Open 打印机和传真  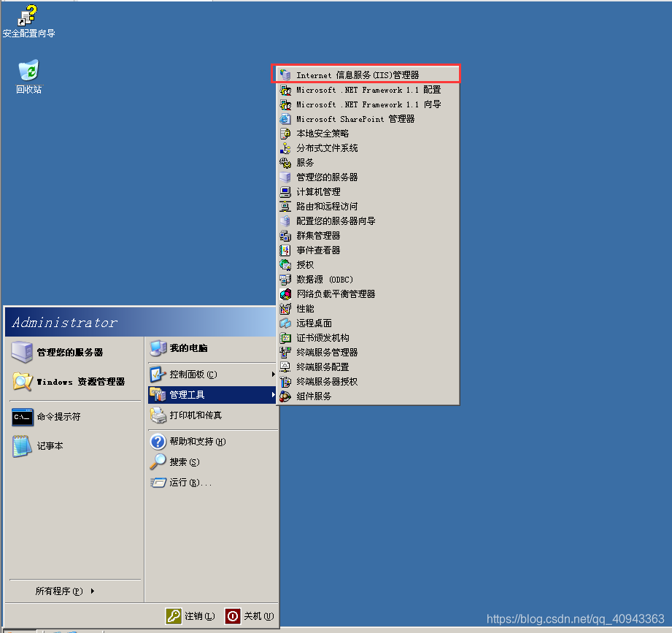tap(212, 415)
